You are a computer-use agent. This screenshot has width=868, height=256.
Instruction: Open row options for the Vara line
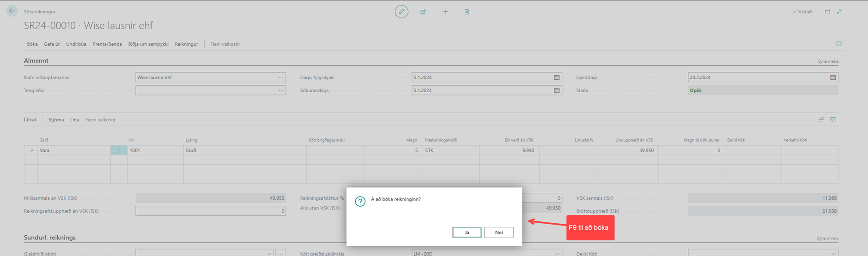click(x=119, y=150)
